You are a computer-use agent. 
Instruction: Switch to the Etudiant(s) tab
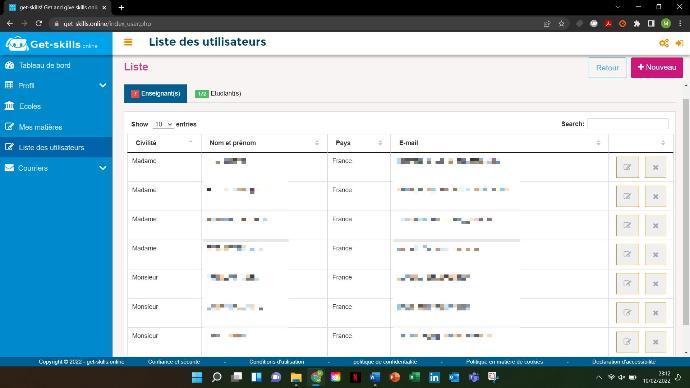pos(218,94)
